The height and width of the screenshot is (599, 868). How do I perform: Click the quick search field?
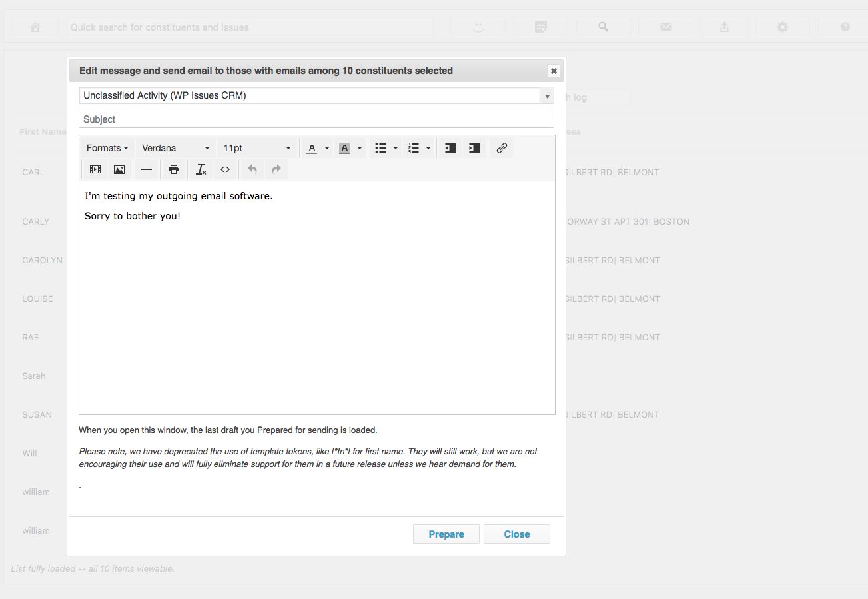[x=250, y=27]
